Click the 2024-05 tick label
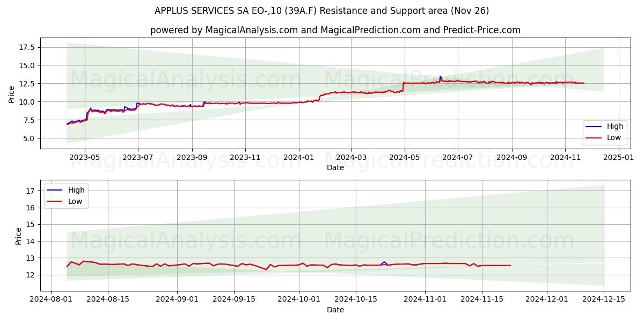644x322 pixels. point(404,158)
